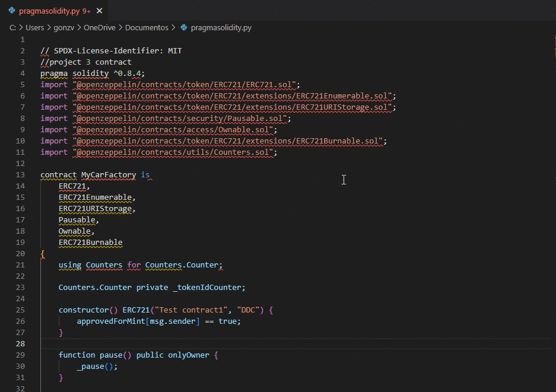The height and width of the screenshot is (392, 556).
Task: Click the empty line 28 in the editor
Action: click(x=296, y=344)
